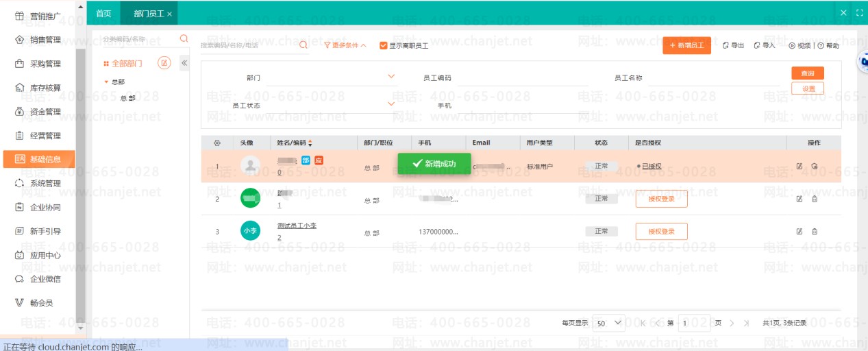Toggle the 显示离职员工 checkbox
Screen dimensions: 868x351
click(x=384, y=45)
